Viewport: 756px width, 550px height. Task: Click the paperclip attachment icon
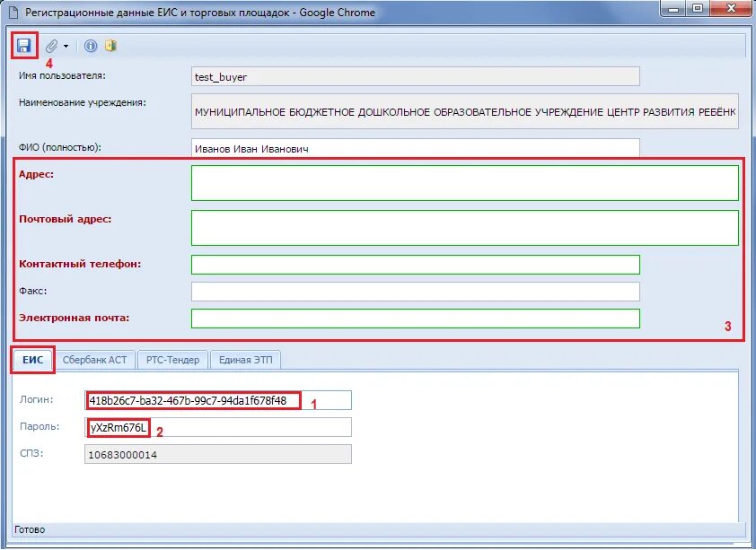(x=51, y=46)
